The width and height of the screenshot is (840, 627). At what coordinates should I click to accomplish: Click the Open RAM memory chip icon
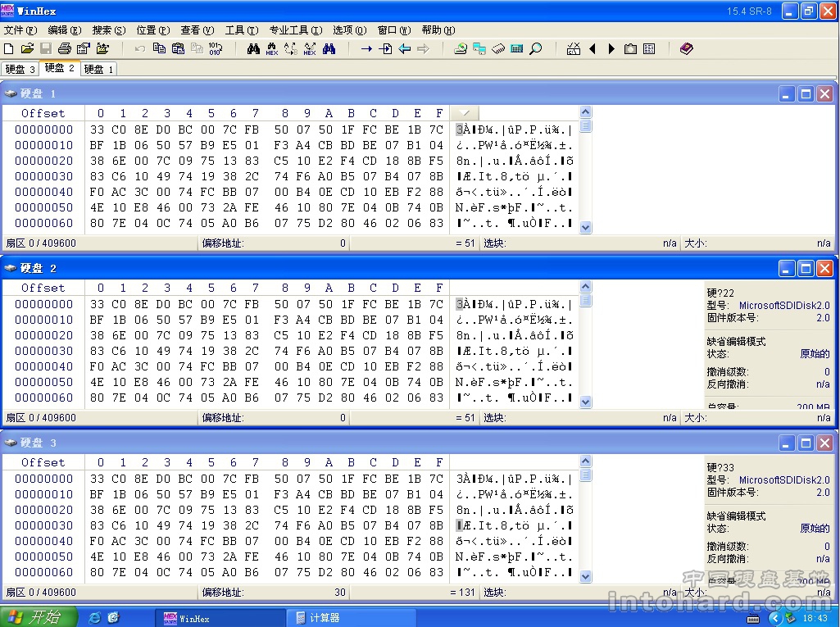[x=498, y=49]
